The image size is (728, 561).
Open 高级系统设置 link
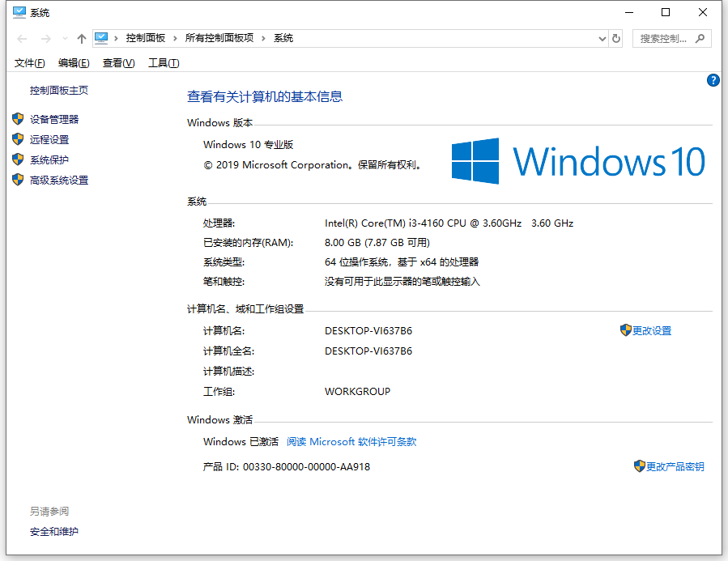pos(59,180)
